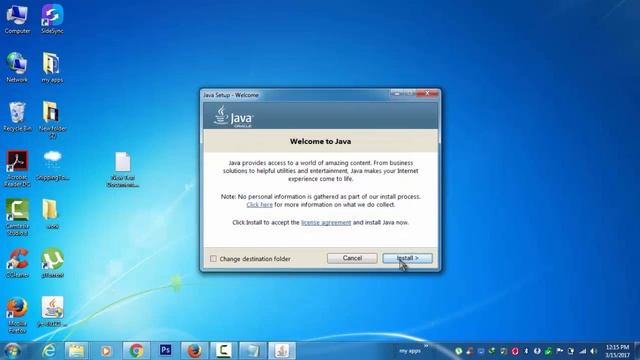Screen dimensions: 640x360
Task: Open Windows Explorer from taskbar
Action: pyautogui.click(x=76, y=351)
